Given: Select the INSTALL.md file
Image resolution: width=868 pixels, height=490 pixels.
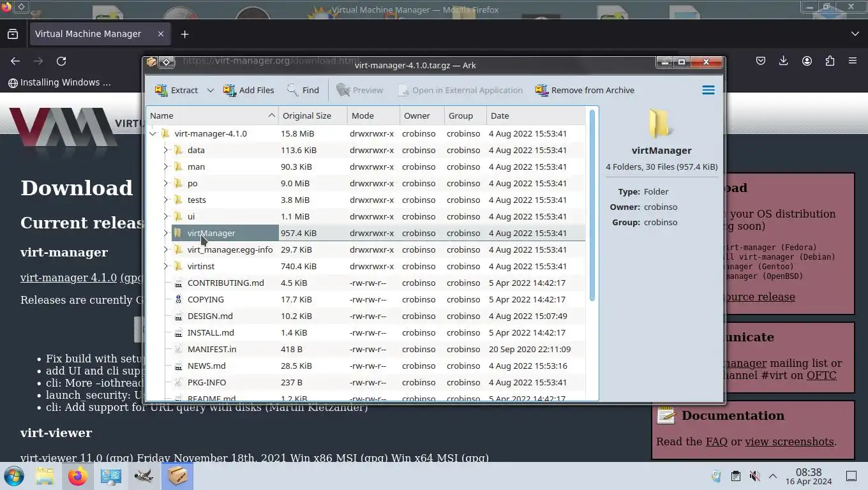Looking at the screenshot, I should [x=211, y=332].
